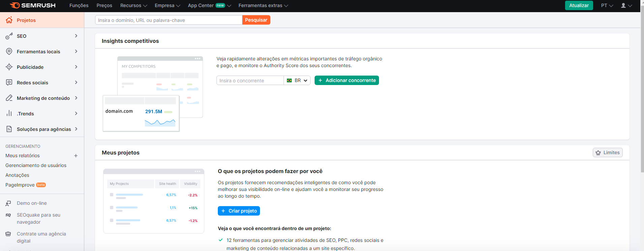Screen dimensions: 644x251
Task: Expand the Soluções para agências submenu
Action: pyautogui.click(x=76, y=129)
